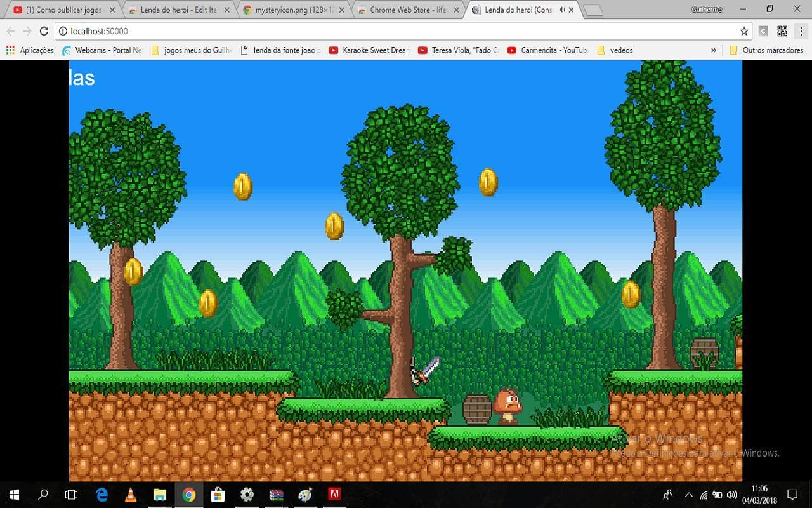This screenshot has width=812, height=508.
Task: Launch Microsoft Edge from the taskbar
Action: 101,495
